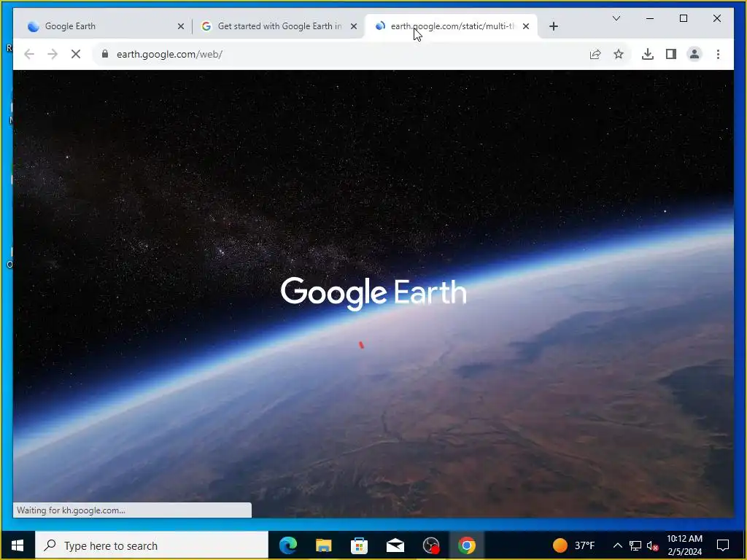Click the Chrome taskbar icon
Screen dimensions: 747x560
467,545
